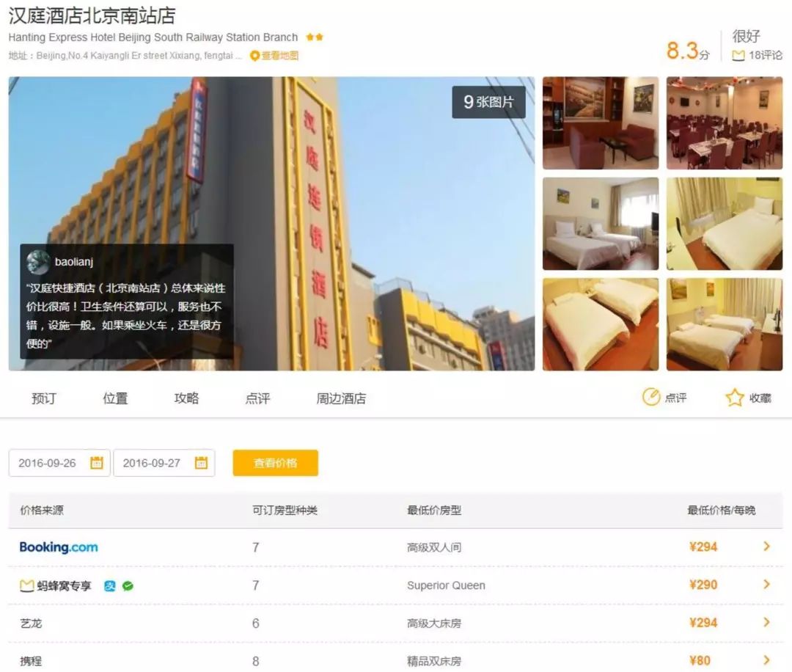792x672 pixels.
Task: Click the blue Alipay badge icon
Action: point(109,586)
